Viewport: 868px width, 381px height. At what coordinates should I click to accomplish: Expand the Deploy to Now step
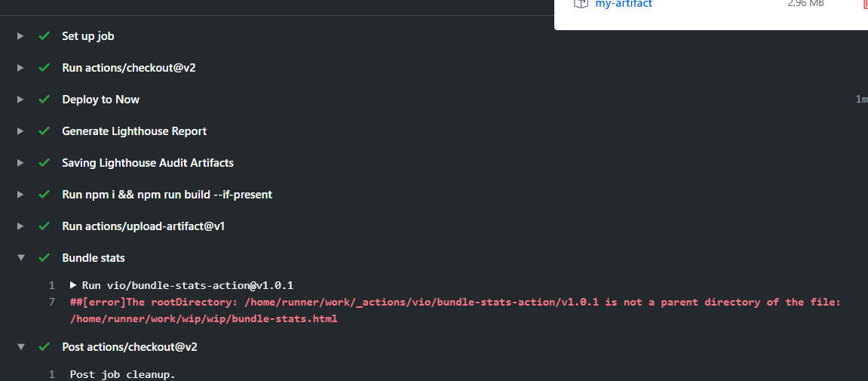(20, 100)
